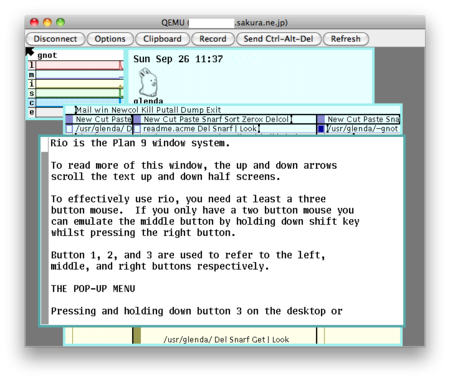
Task: Click Newcol in the acme top tag
Action: 125,110
